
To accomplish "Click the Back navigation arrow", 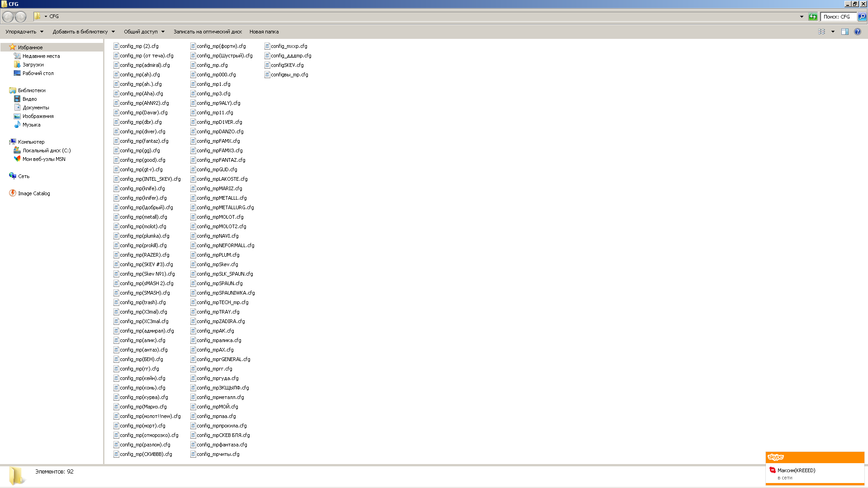I will click(x=8, y=17).
